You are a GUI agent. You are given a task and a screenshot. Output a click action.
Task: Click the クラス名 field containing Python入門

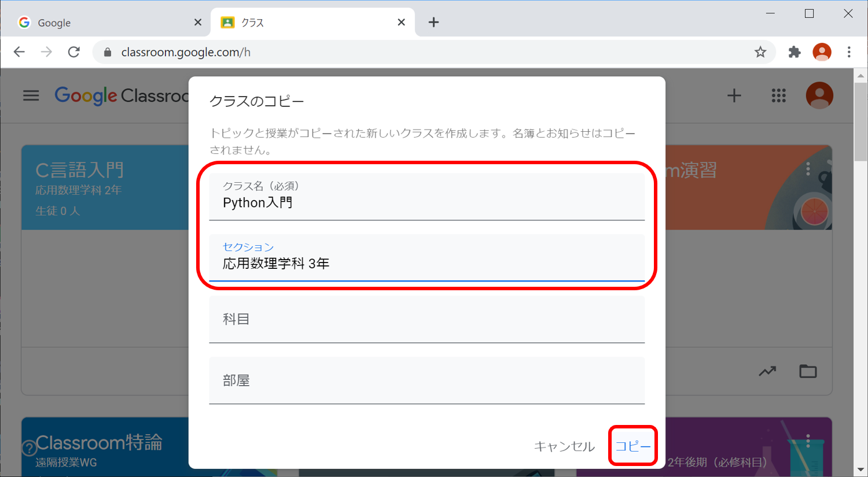427,197
